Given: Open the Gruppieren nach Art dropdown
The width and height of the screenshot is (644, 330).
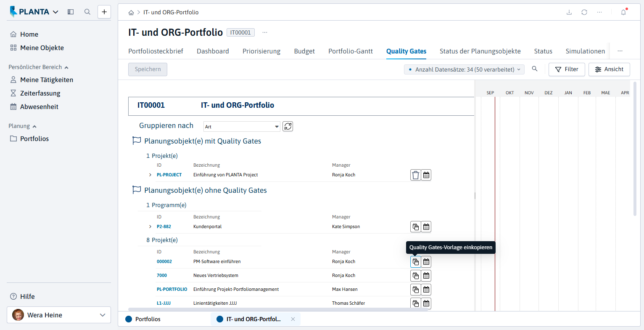Looking at the screenshot, I should (242, 127).
